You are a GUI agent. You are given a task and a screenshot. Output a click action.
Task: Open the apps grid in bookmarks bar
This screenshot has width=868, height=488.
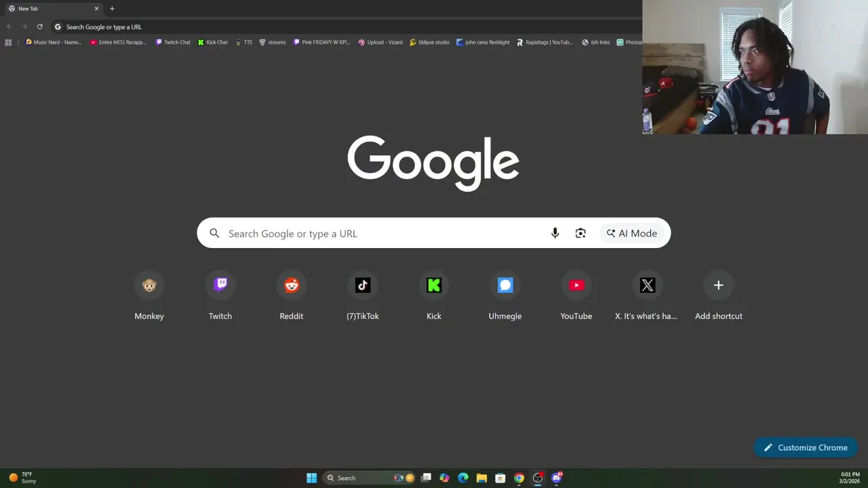point(8,42)
